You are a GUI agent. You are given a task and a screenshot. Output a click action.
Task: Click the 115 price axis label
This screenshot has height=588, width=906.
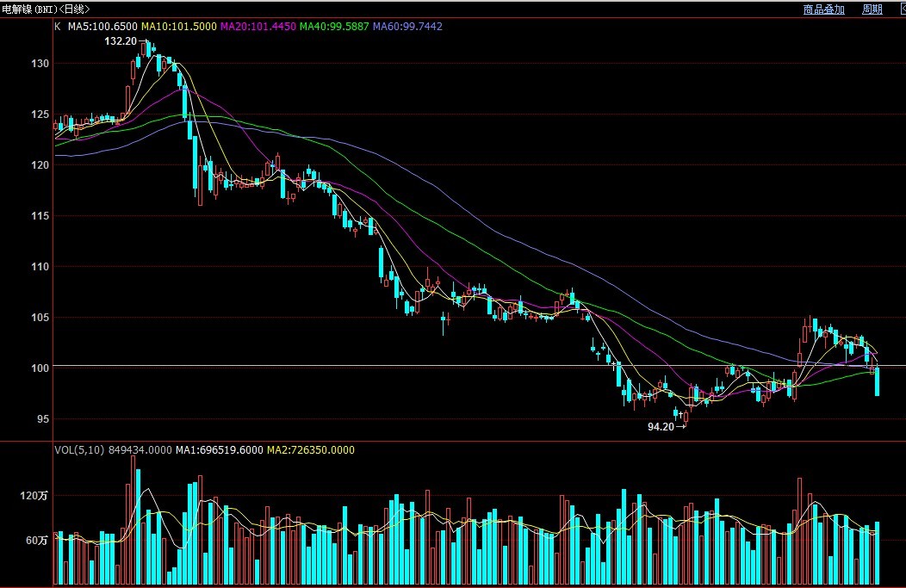coord(40,216)
